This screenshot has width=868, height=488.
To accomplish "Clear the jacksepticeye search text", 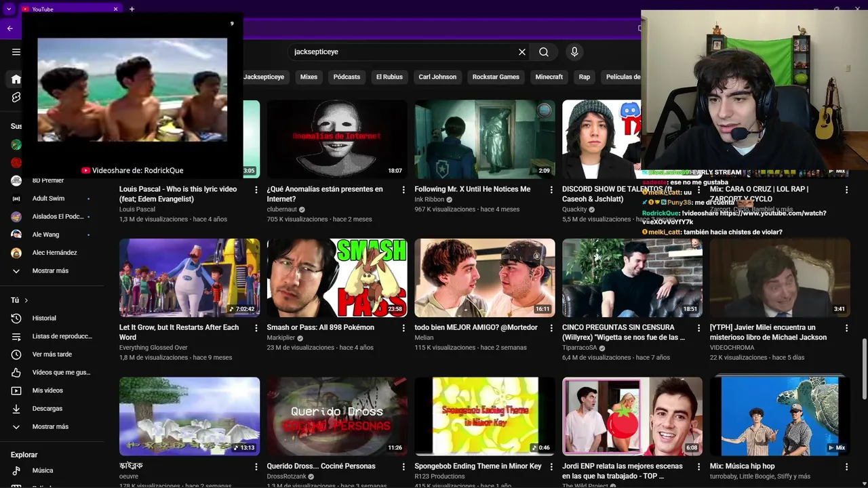I will point(522,52).
